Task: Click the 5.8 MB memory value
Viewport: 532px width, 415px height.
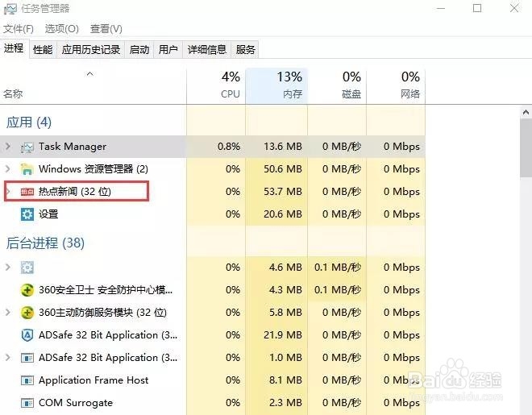Action: point(285,313)
